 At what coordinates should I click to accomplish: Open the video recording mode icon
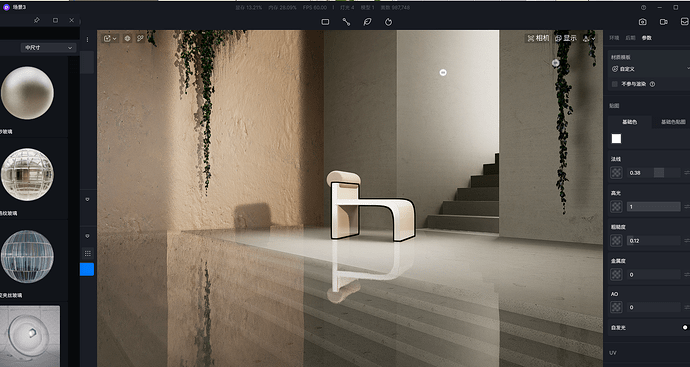pos(663,22)
